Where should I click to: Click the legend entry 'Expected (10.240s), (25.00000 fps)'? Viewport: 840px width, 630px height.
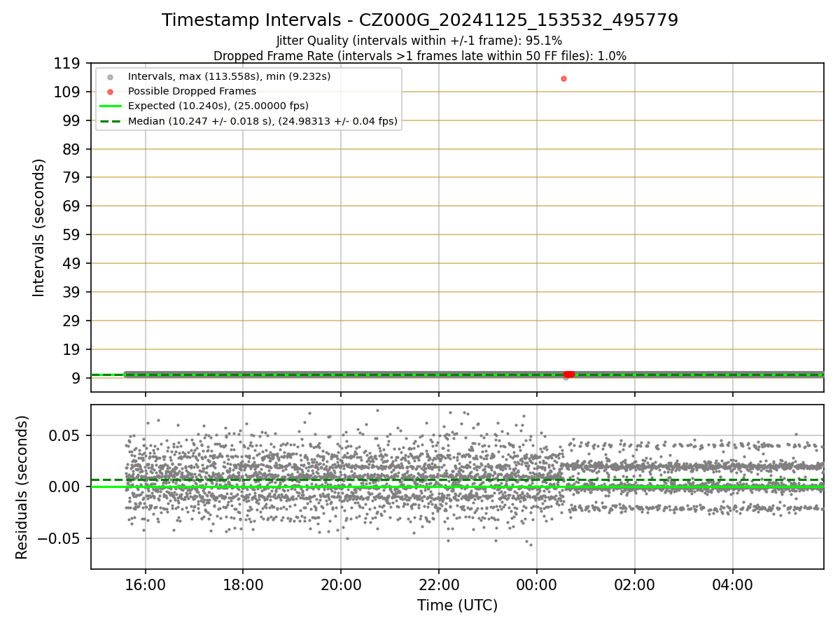(218, 106)
